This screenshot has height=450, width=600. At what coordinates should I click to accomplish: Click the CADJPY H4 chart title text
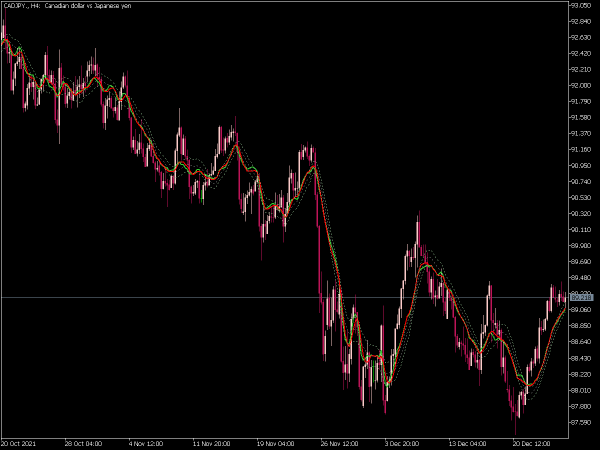67,6
